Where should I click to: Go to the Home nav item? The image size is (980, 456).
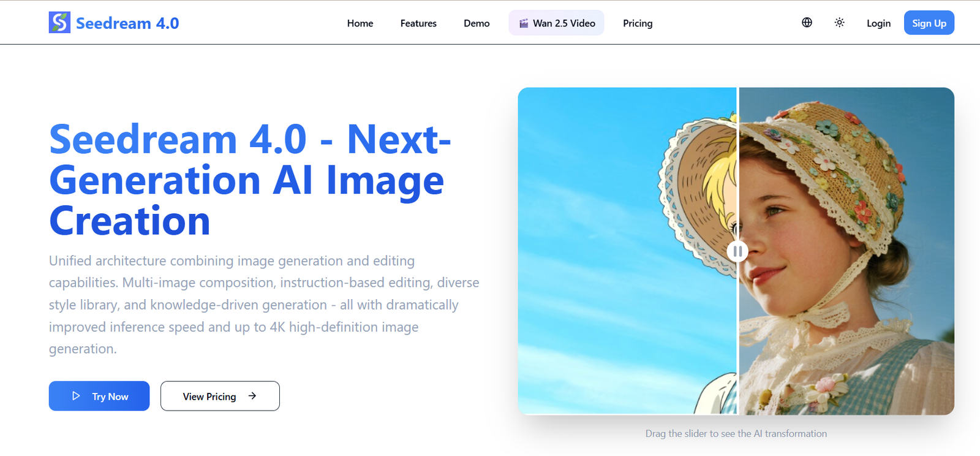click(360, 23)
